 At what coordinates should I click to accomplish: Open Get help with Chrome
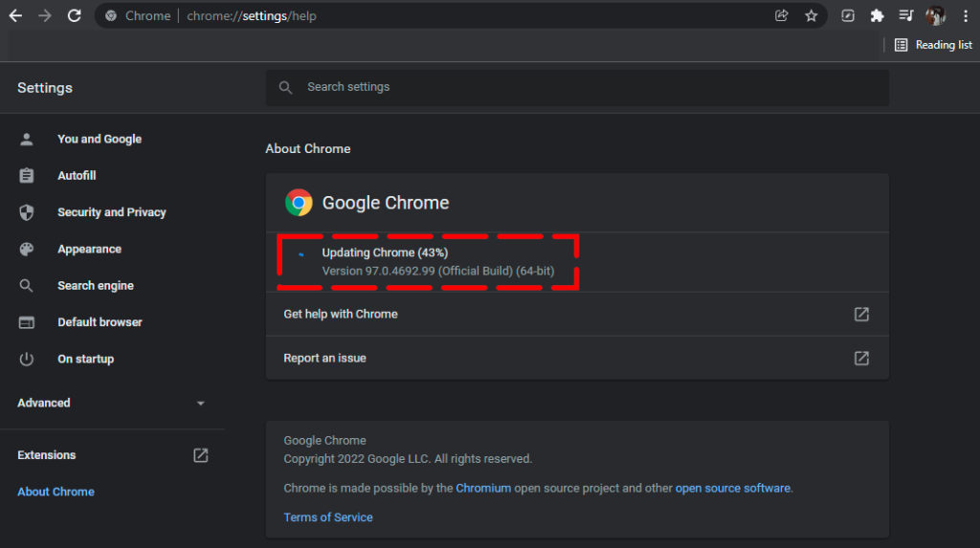[x=577, y=315]
